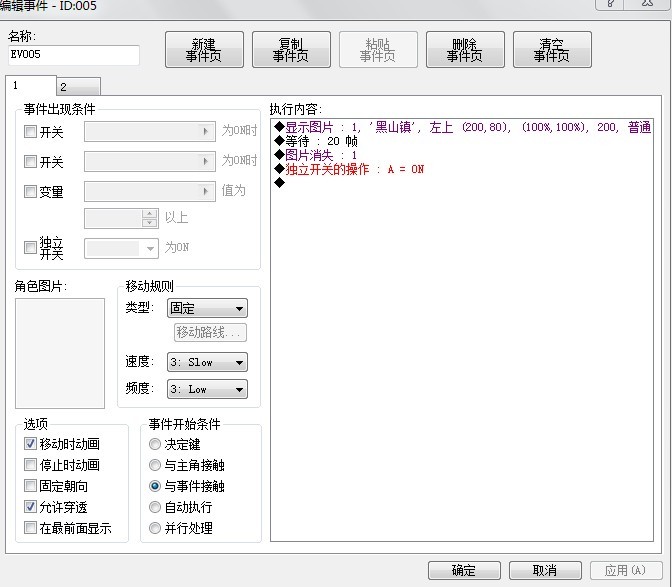Open the 独立开关 letter dropdown
672x587 pixels.
tap(121, 248)
